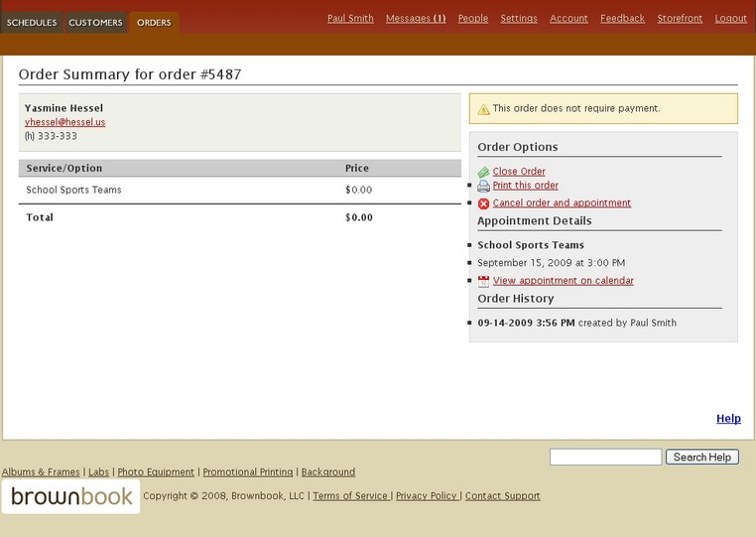Open the Account link
756x537 pixels.
pos(568,18)
